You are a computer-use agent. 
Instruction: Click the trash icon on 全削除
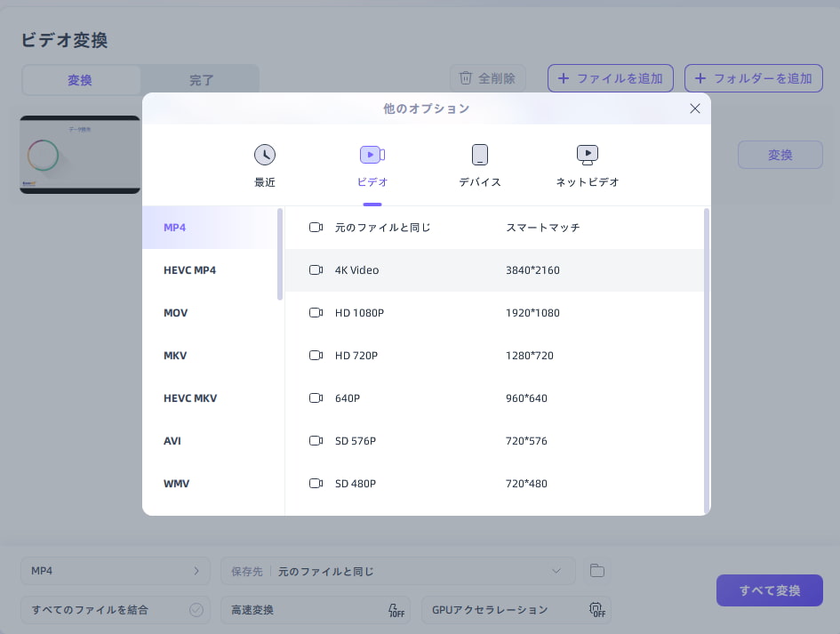pos(465,77)
